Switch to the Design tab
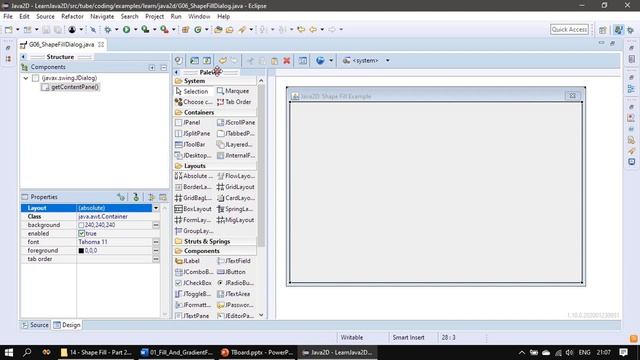 (x=67, y=325)
